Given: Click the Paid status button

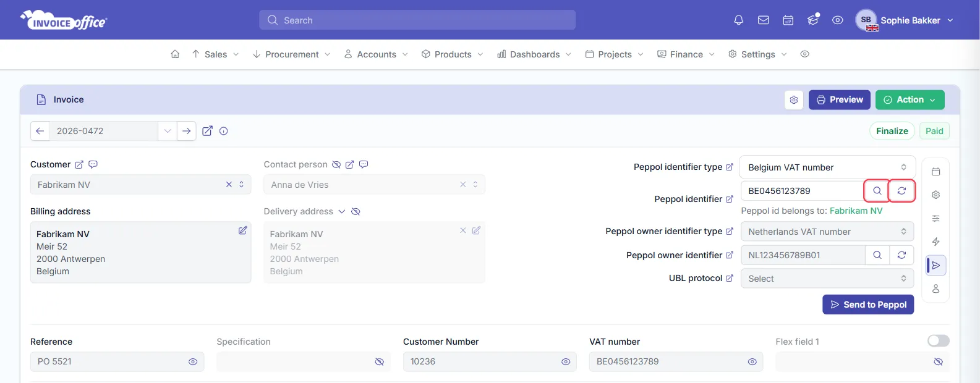Looking at the screenshot, I should coord(934,131).
